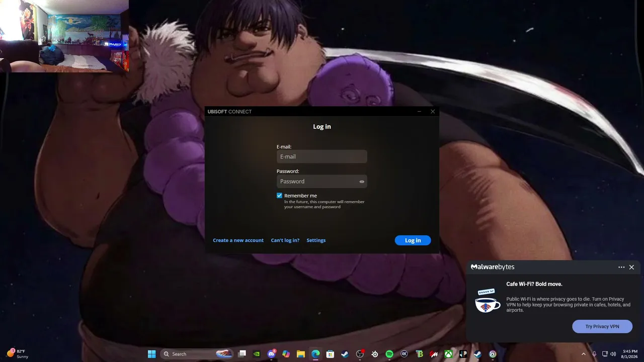This screenshot has height=362, width=644.
Task: Minimize the Ubisoft Connect window
Action: pyautogui.click(x=419, y=112)
